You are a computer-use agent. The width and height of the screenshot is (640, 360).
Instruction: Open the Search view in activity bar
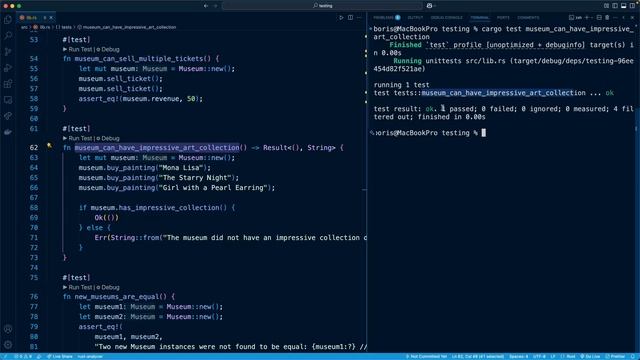pos(8,36)
